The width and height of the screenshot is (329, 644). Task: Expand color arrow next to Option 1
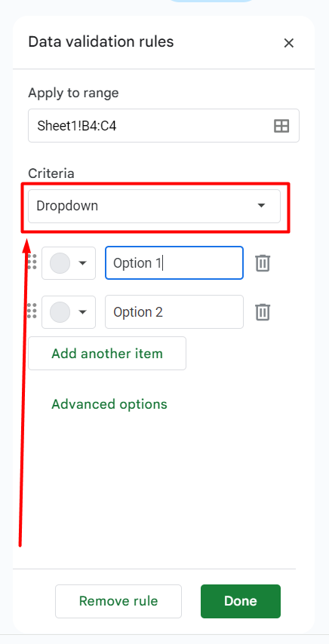coord(82,263)
